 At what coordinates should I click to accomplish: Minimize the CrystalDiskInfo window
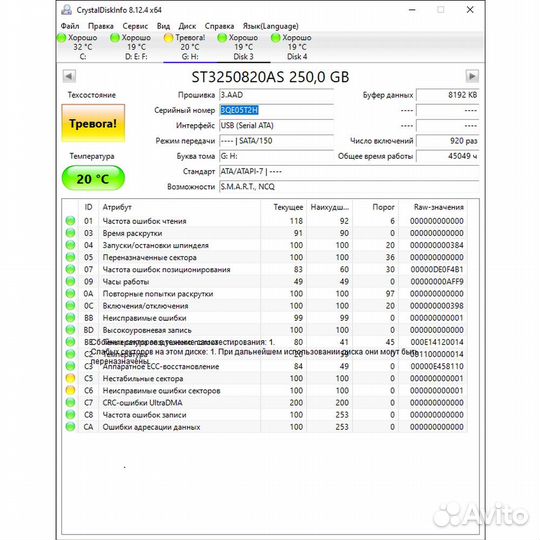(412, 10)
